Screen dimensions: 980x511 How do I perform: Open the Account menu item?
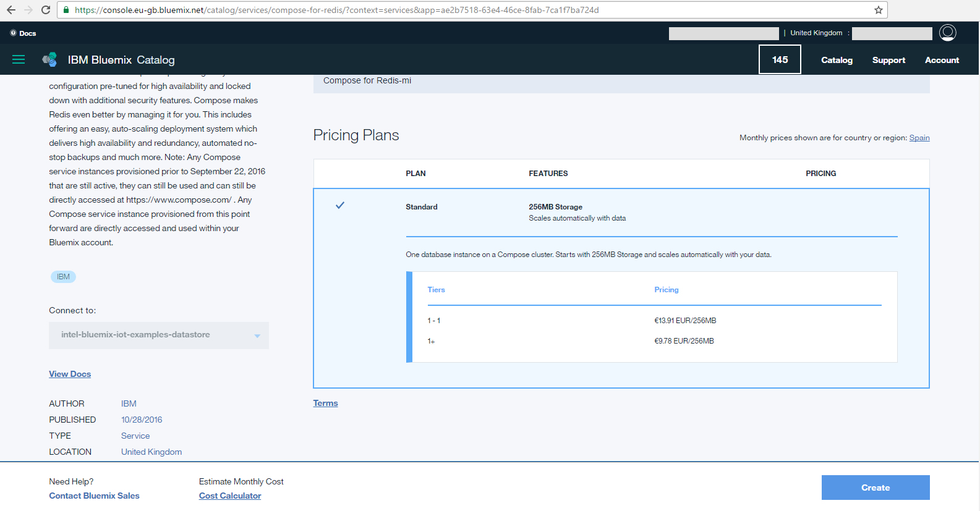942,60
